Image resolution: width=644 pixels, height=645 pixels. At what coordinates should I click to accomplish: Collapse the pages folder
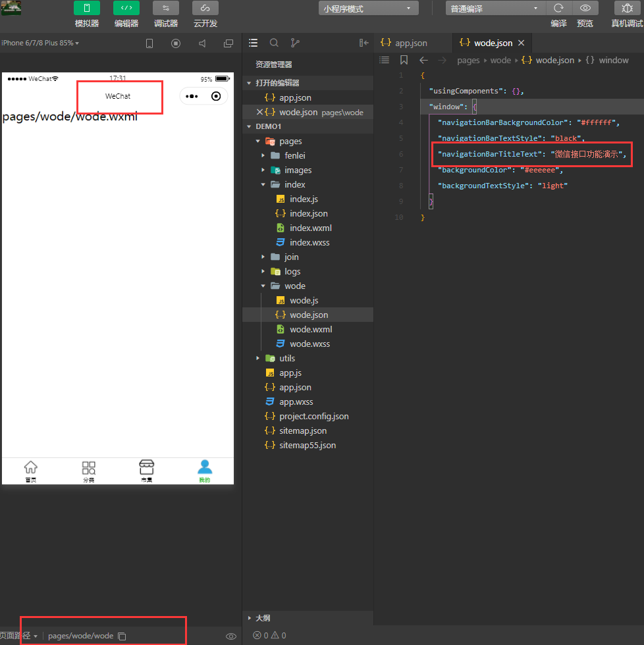[258, 141]
